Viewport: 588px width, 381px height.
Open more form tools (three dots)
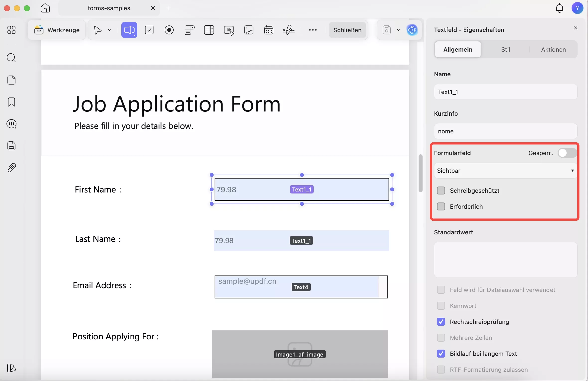coord(313,30)
